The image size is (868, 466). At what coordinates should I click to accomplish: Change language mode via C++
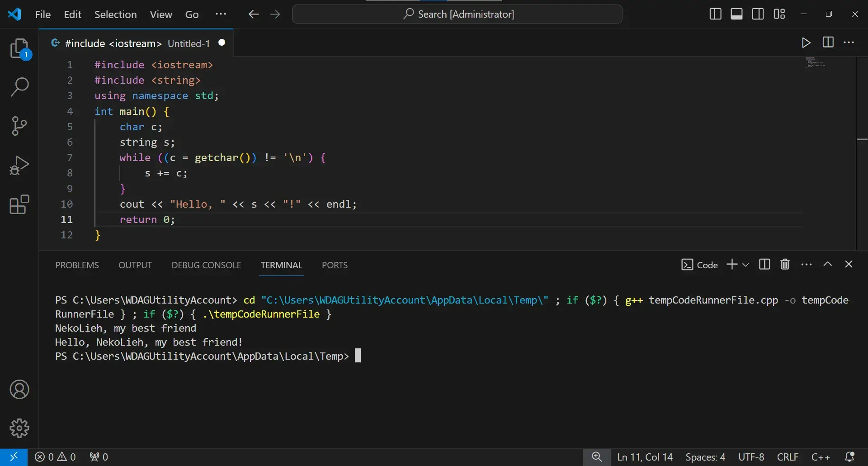821,457
